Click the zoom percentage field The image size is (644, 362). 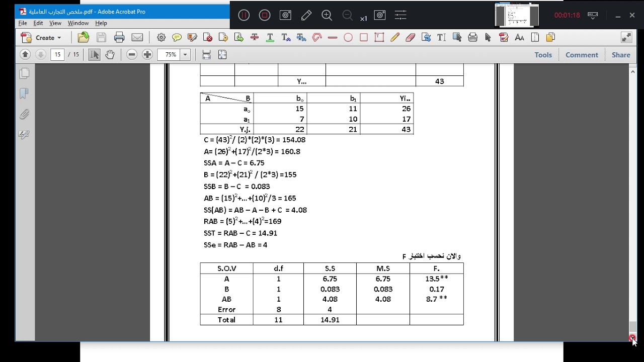point(170,55)
